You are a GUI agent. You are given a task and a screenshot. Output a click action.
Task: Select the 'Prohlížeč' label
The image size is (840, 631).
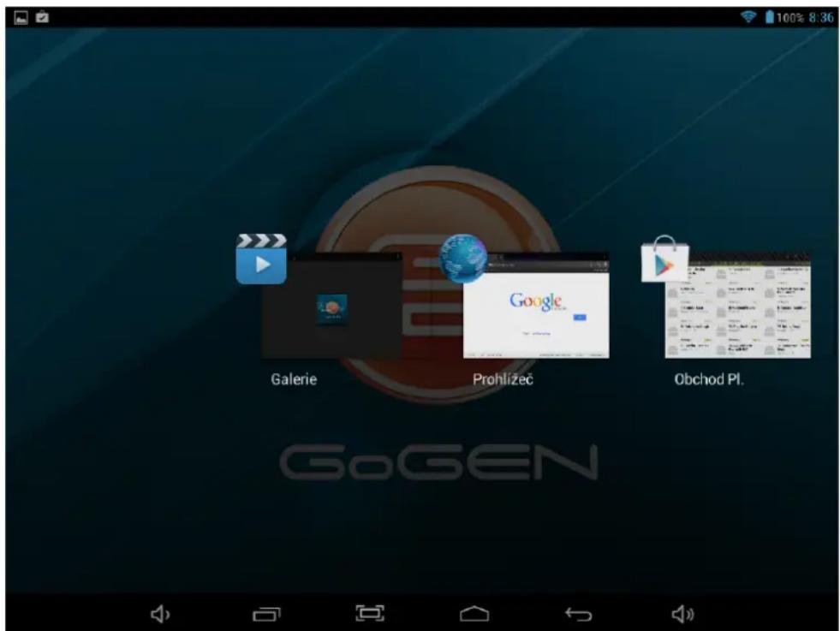tap(503, 379)
